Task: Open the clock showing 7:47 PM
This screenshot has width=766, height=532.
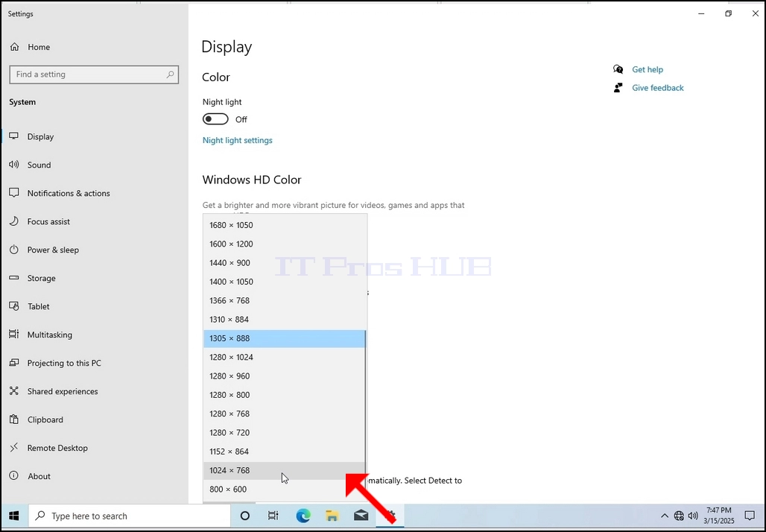Action: click(x=719, y=516)
